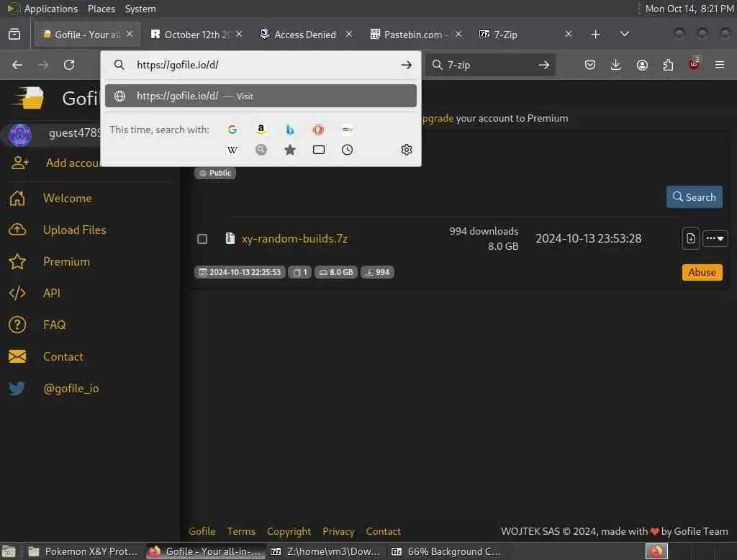Go arrow in the URL bar
This screenshot has width=737, height=560.
pyautogui.click(x=407, y=65)
